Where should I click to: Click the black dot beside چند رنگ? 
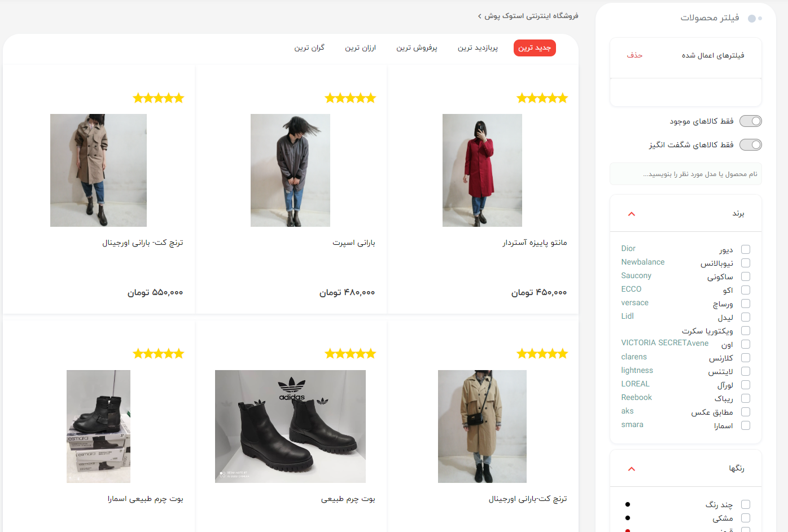pyautogui.click(x=628, y=504)
